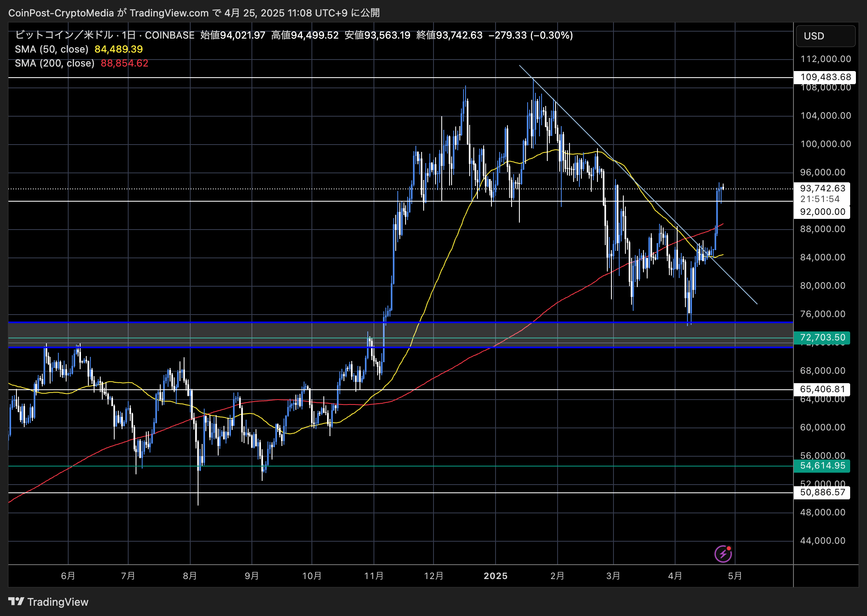Screen dimensions: 867x616
Task: Click the 88,854.62 SMA 200 value
Action: pyautogui.click(x=124, y=63)
